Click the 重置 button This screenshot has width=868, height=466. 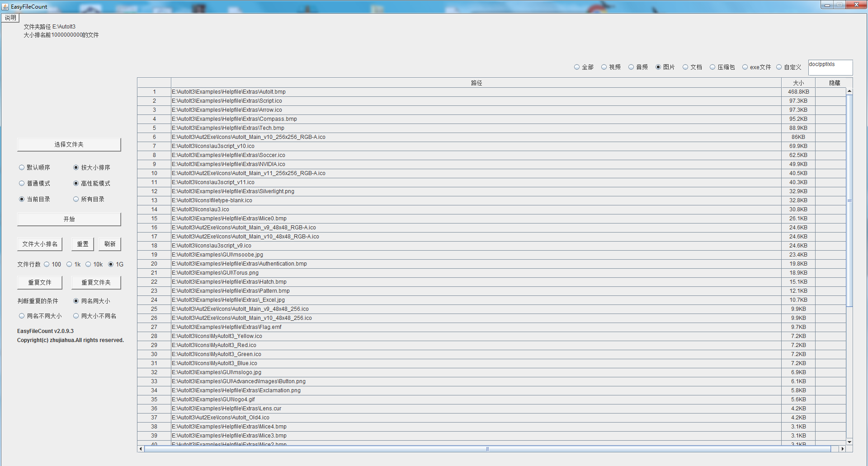[83, 244]
